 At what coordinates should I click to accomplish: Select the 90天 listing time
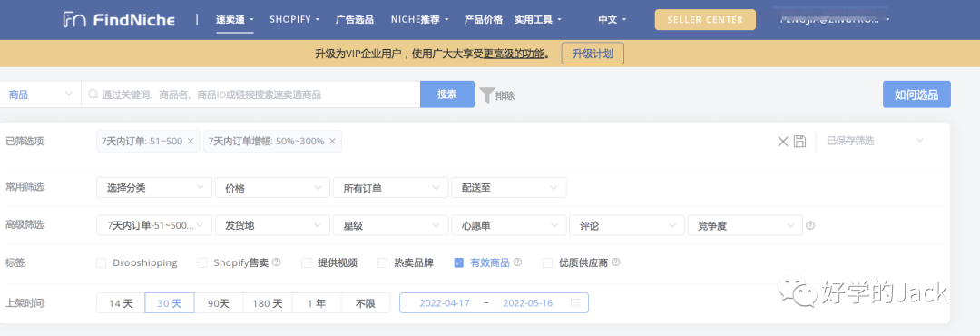click(x=218, y=303)
